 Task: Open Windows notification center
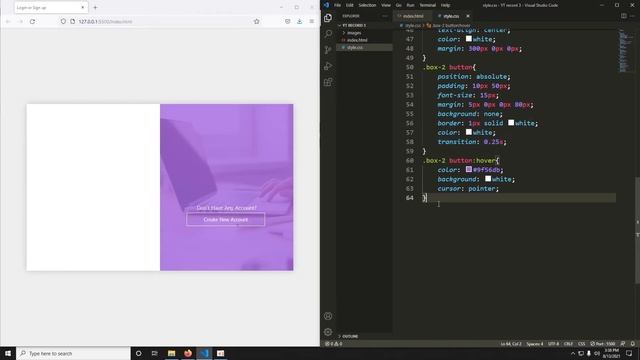[629, 353]
